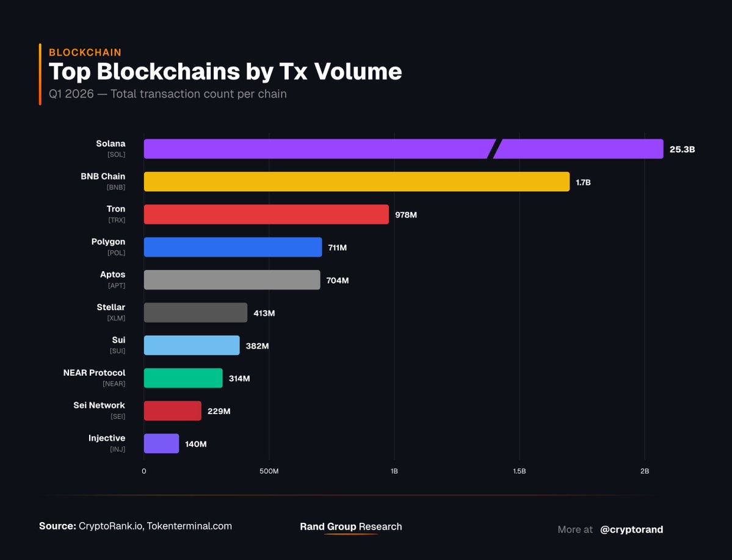Select the gray Aptos bar
The height and width of the screenshot is (560, 732).
click(232, 280)
